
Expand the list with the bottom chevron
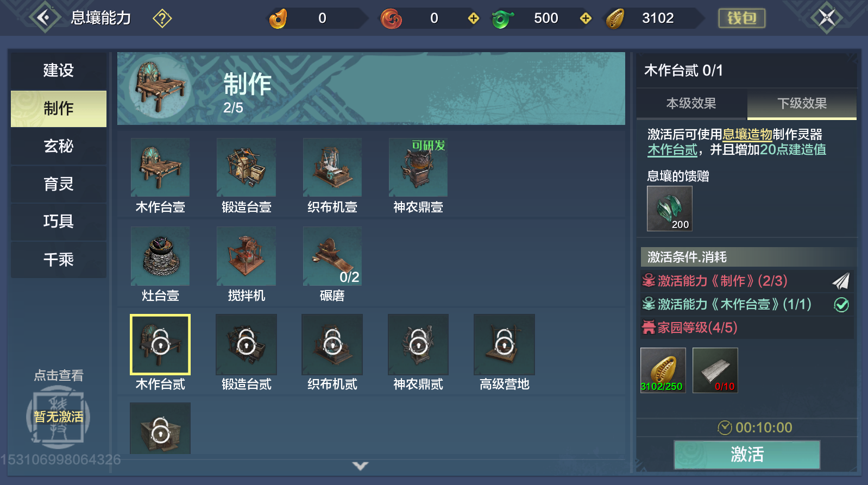(x=360, y=466)
